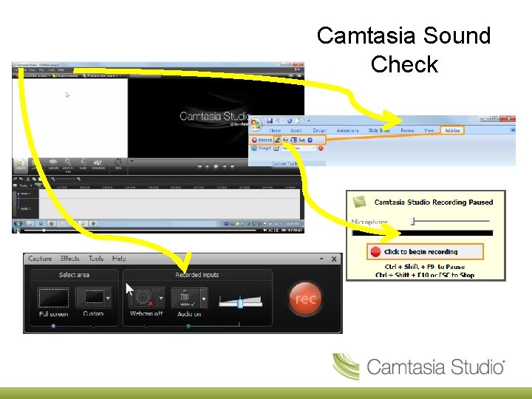Open the audio source dropdown arrow
Viewport: 532px width, 399px height.
click(x=204, y=299)
